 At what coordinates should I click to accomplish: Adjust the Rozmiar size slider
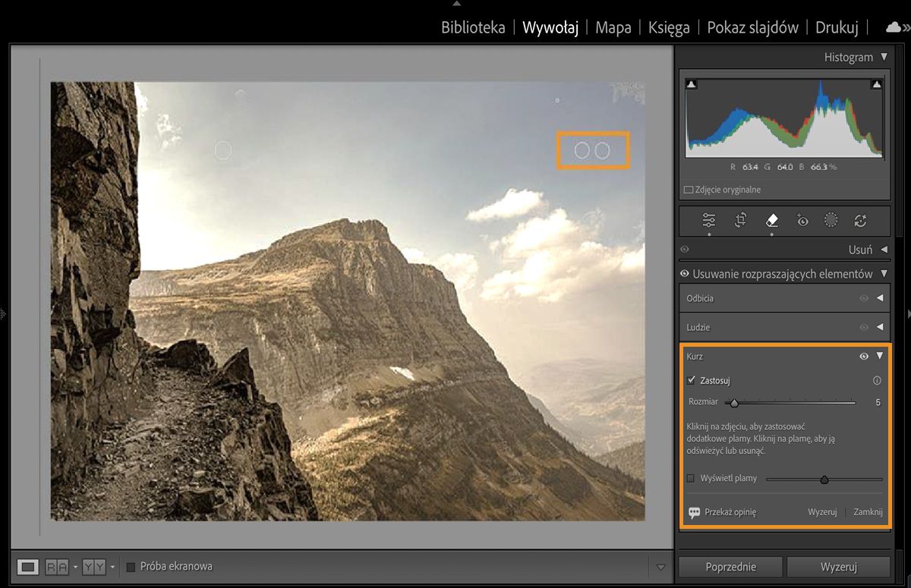733,402
